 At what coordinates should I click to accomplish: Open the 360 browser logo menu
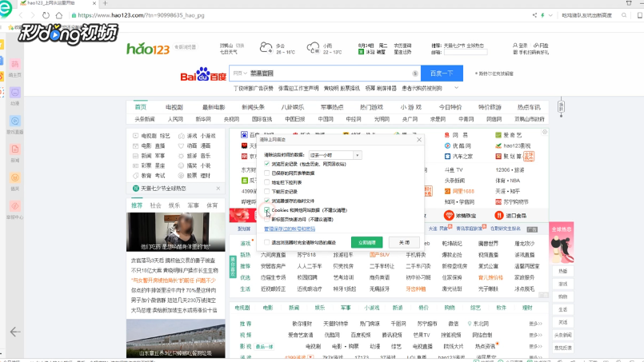6,9
